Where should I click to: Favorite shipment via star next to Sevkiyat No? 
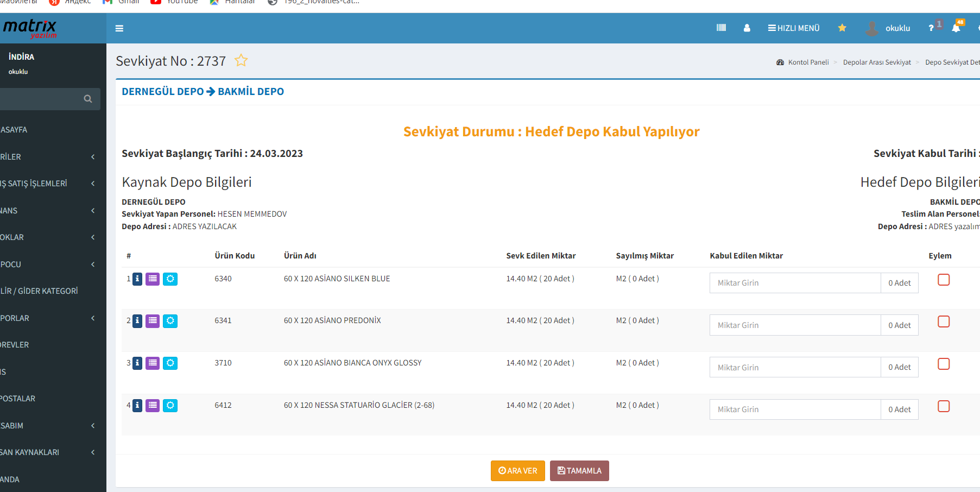pyautogui.click(x=241, y=61)
